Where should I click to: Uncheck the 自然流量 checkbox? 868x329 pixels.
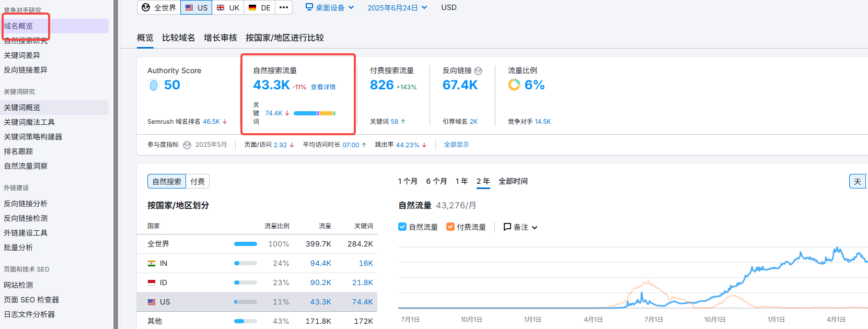(x=402, y=227)
